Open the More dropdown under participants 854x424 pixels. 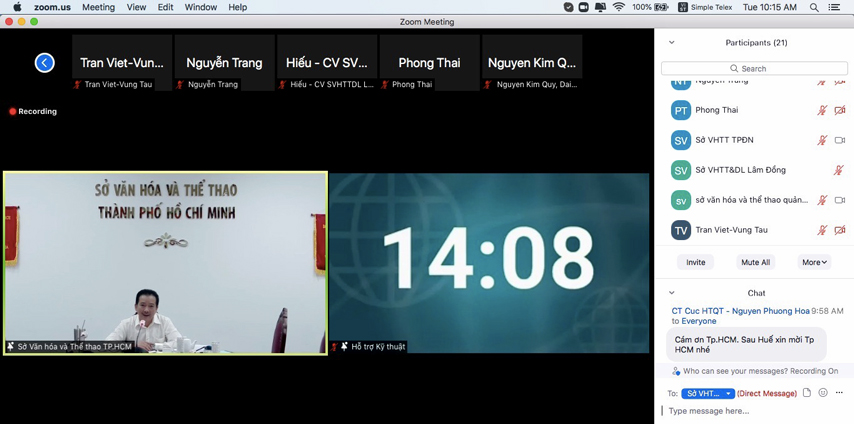pyautogui.click(x=814, y=262)
